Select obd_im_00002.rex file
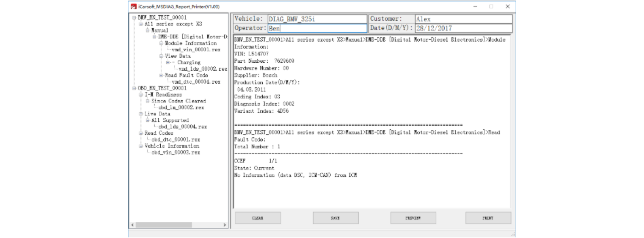Screen dimensions: 644x238 181,108
